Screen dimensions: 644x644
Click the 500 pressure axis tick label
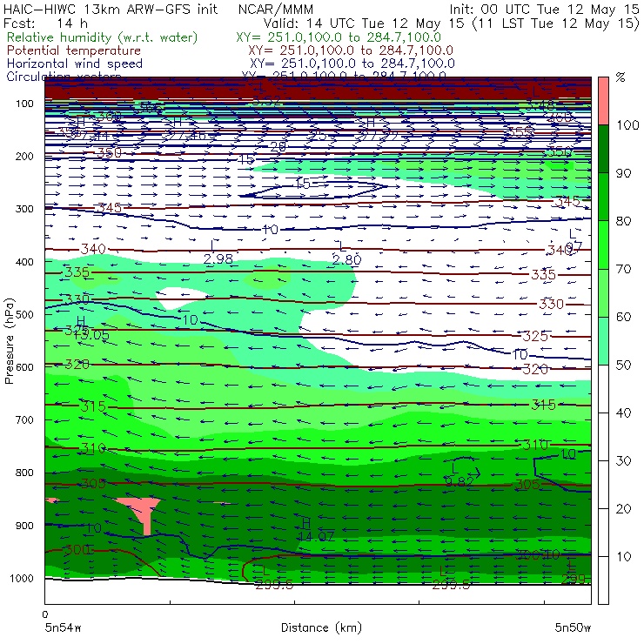pos(24,314)
